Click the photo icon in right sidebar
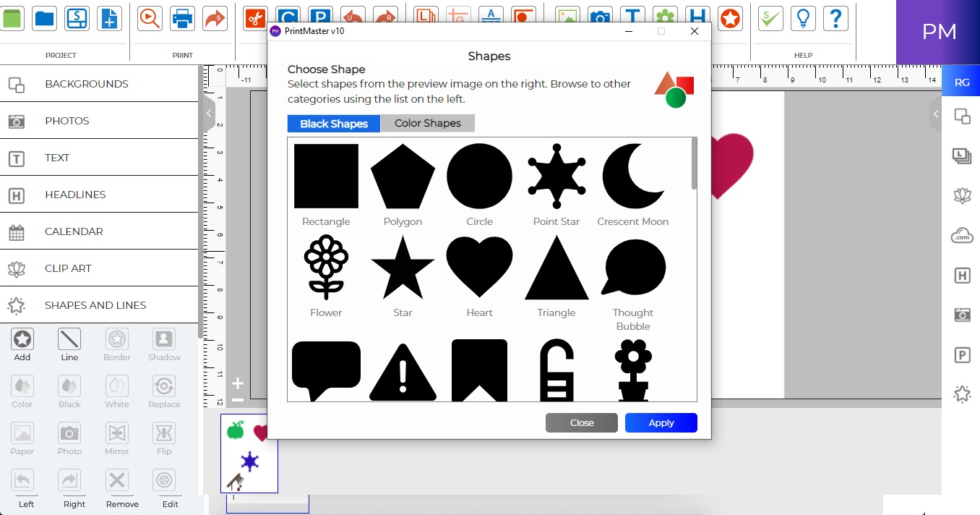The image size is (980, 515). [x=962, y=315]
